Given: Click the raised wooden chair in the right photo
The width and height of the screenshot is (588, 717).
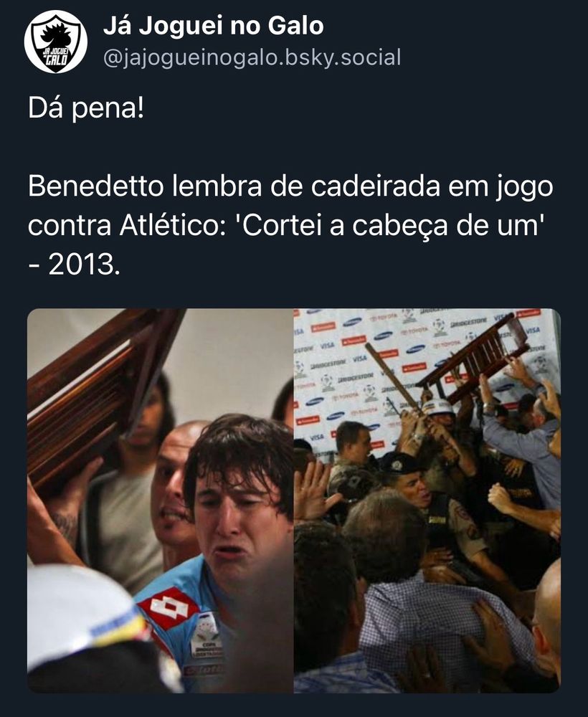Looking at the screenshot, I should (x=476, y=359).
